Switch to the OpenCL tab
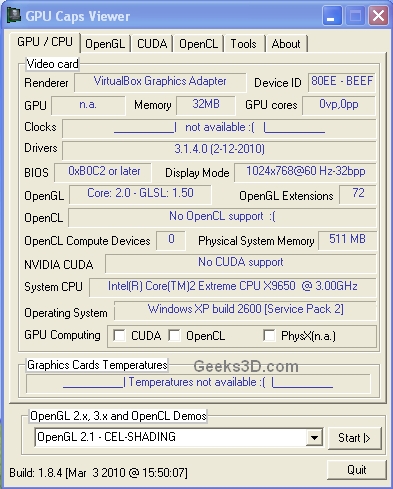Image resolution: width=393 pixels, height=489 pixels. [198, 44]
